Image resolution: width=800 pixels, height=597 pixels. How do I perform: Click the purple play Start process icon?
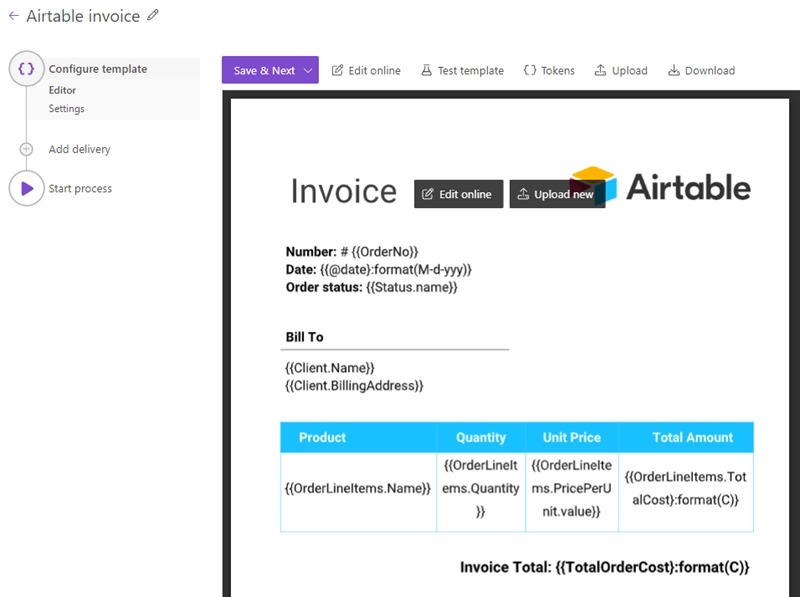(27, 188)
